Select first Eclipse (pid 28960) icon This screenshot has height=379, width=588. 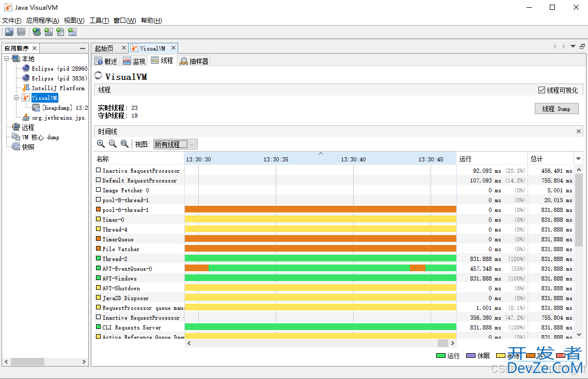tap(26, 68)
